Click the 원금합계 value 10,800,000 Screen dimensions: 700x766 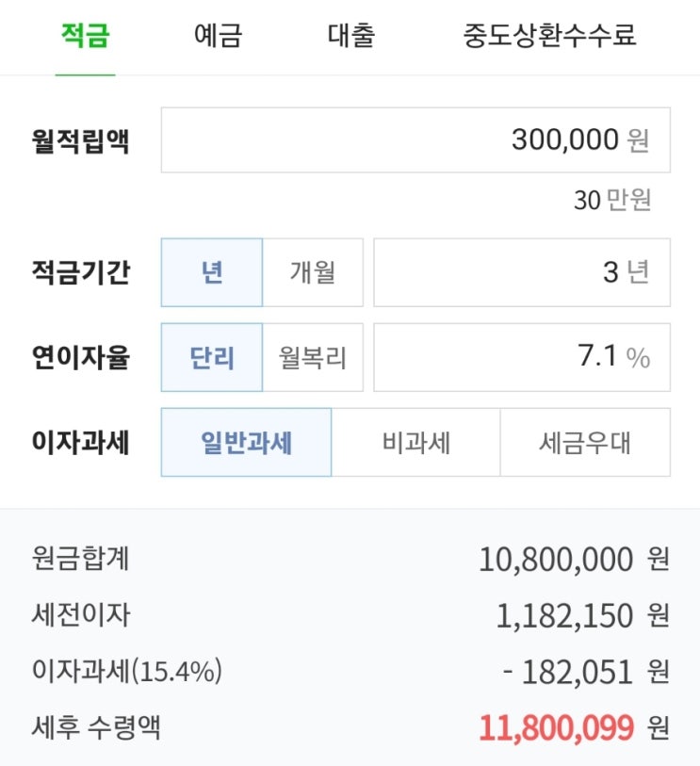pos(556,559)
